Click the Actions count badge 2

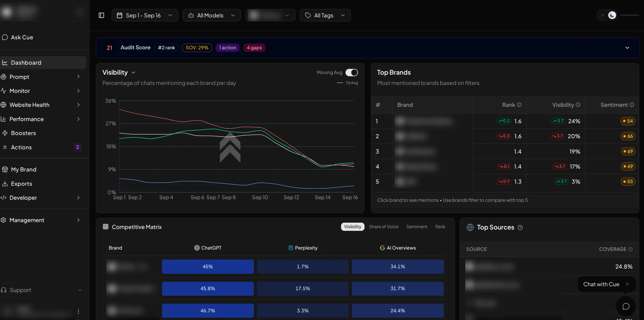[78, 147]
